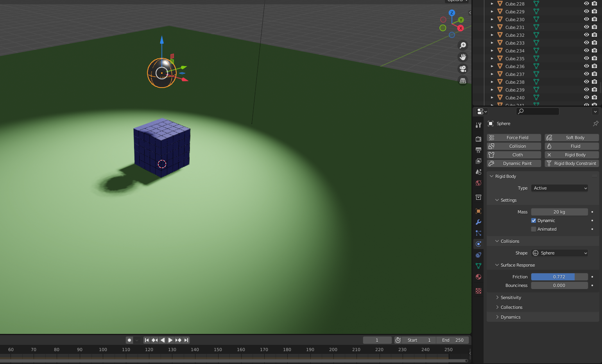Enable the Animated checkbox
The height and width of the screenshot is (364, 602).
[x=534, y=229]
